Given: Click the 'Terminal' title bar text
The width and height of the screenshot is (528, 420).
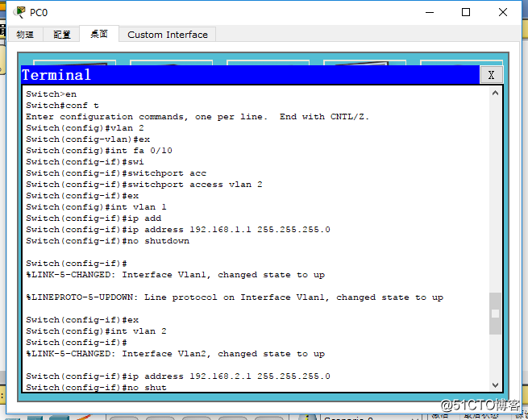Looking at the screenshot, I should (56, 75).
